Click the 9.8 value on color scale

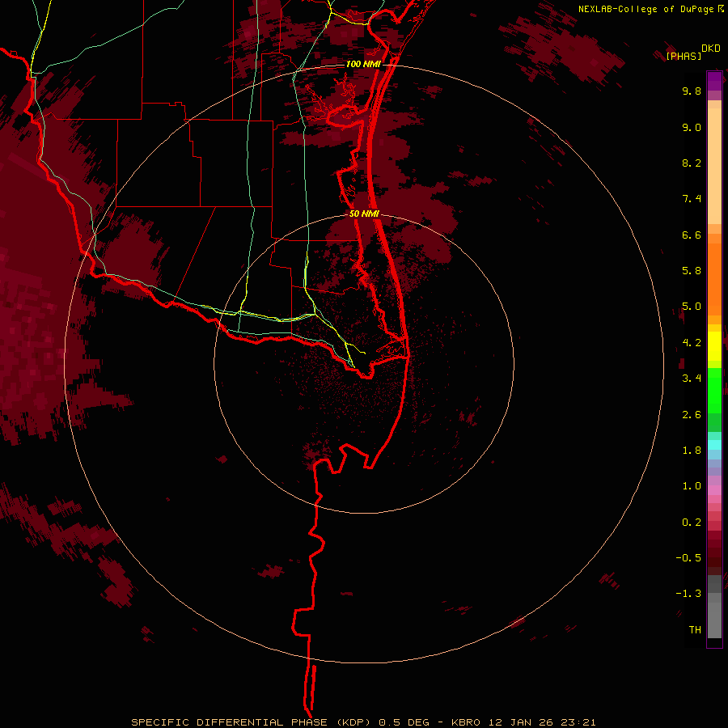pos(692,91)
